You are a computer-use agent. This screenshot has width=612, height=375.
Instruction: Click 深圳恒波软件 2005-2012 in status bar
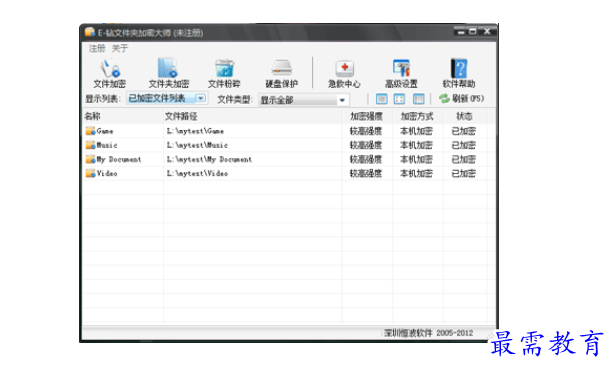[x=429, y=333]
